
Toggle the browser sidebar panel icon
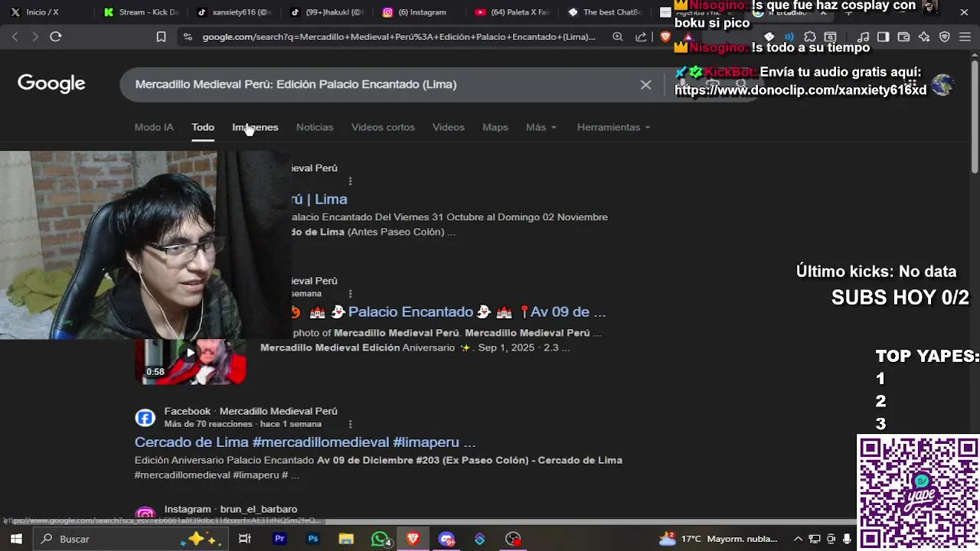point(883,37)
